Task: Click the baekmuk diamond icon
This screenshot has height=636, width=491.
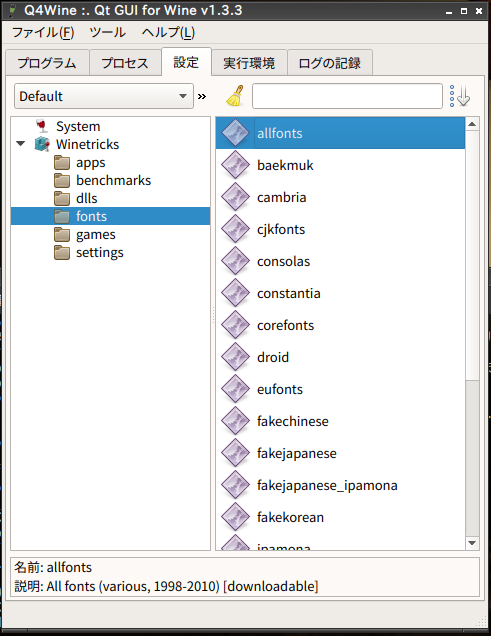Action: tap(235, 165)
